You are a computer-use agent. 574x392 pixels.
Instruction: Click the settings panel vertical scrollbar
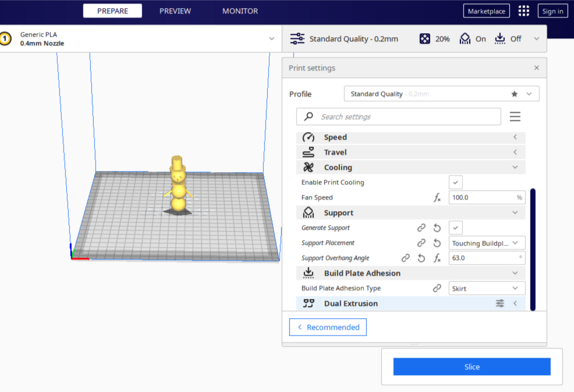[x=533, y=250]
